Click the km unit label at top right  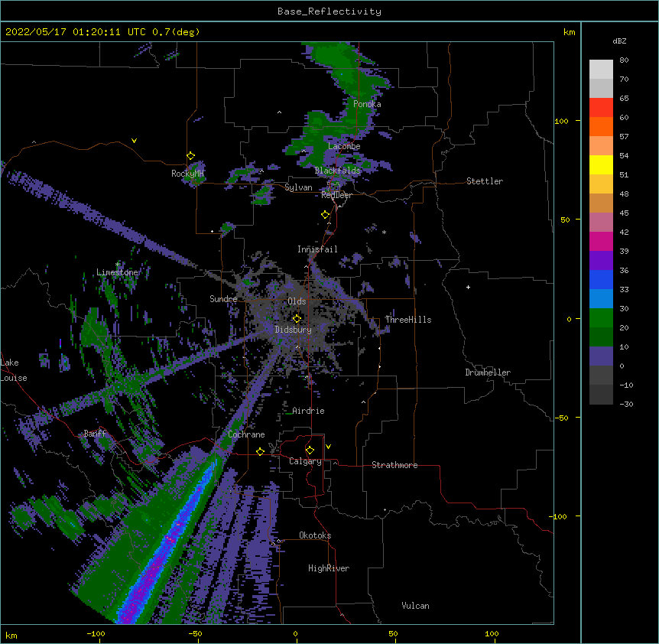point(569,32)
